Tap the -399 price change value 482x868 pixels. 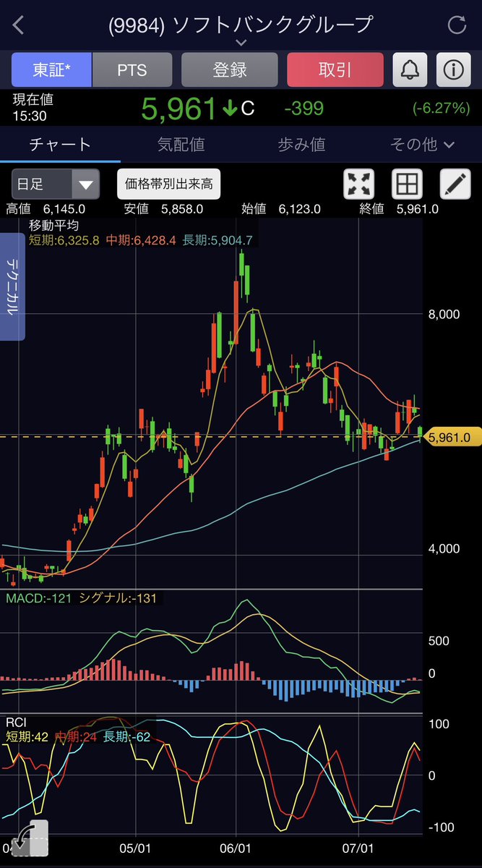pyautogui.click(x=304, y=109)
